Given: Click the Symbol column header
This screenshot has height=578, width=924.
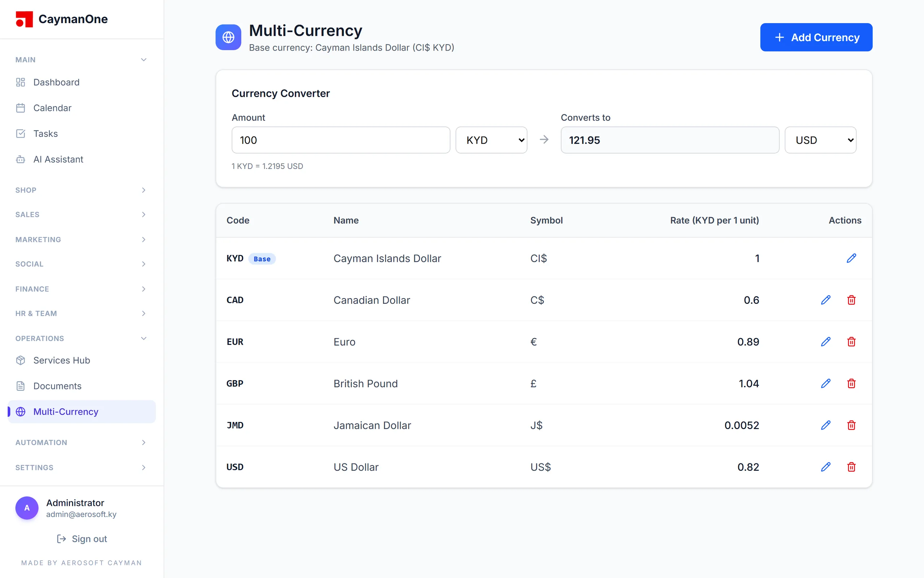Looking at the screenshot, I should (546, 220).
